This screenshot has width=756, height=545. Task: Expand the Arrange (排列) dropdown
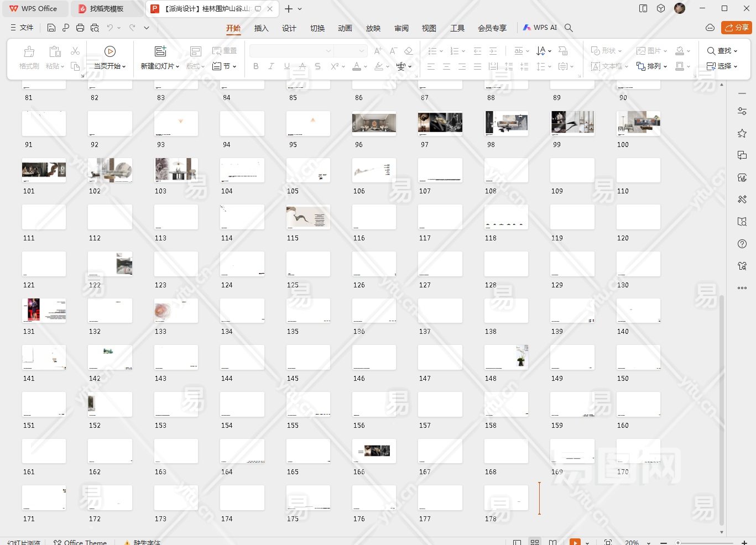pos(652,66)
